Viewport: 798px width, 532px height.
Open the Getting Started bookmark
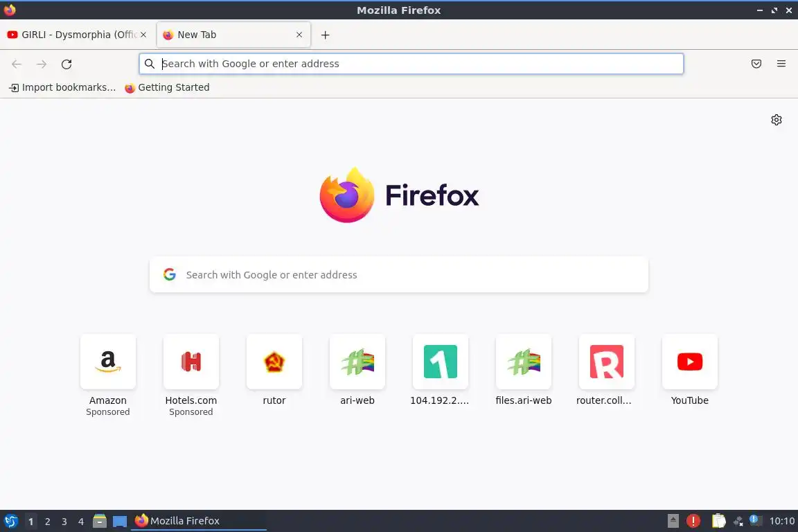click(x=167, y=87)
